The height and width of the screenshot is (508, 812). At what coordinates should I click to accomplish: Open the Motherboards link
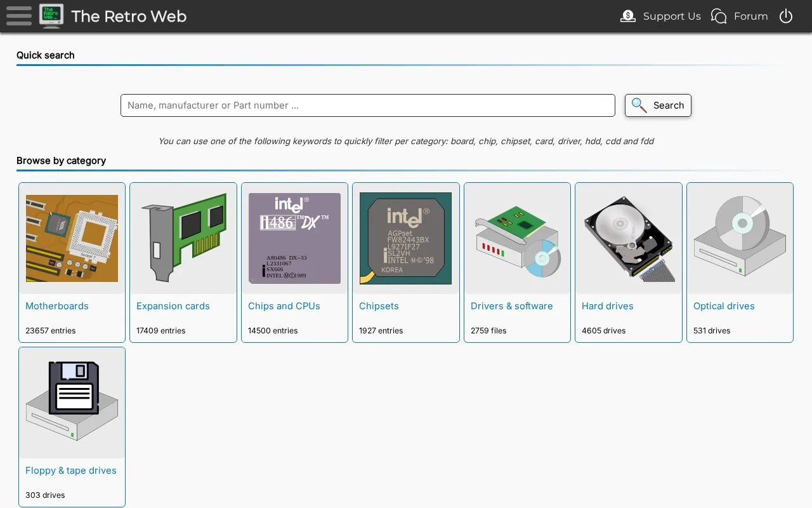tap(57, 306)
